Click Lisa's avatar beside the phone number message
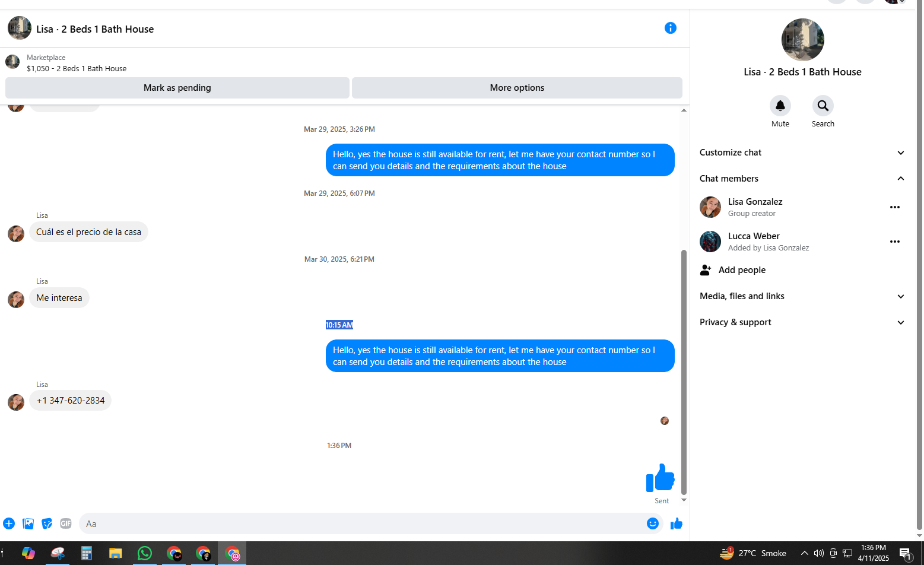 (x=16, y=402)
